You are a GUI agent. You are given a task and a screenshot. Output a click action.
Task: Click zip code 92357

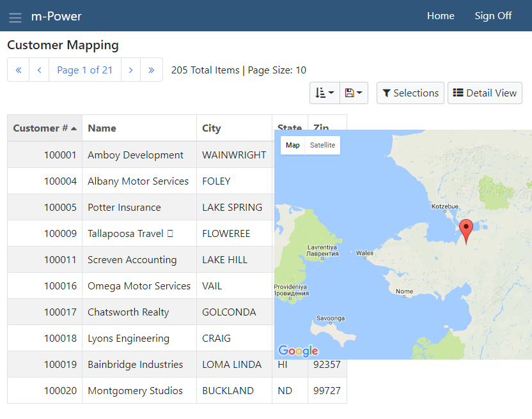(327, 365)
